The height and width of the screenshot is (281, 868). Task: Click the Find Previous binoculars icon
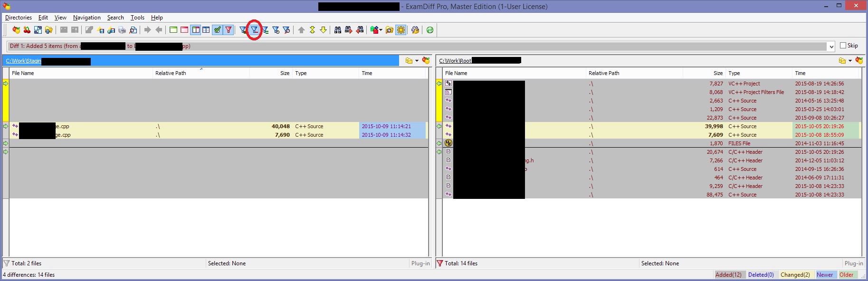tap(360, 30)
